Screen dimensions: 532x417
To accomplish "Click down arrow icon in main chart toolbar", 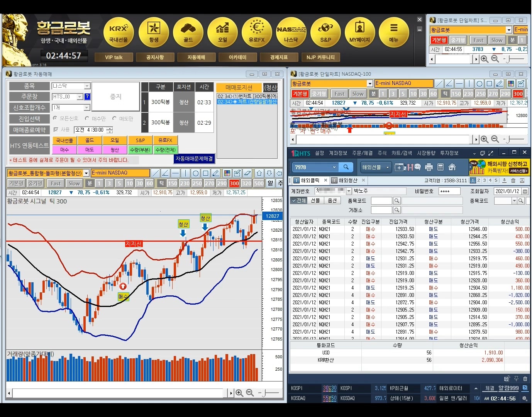I will (269, 173).
